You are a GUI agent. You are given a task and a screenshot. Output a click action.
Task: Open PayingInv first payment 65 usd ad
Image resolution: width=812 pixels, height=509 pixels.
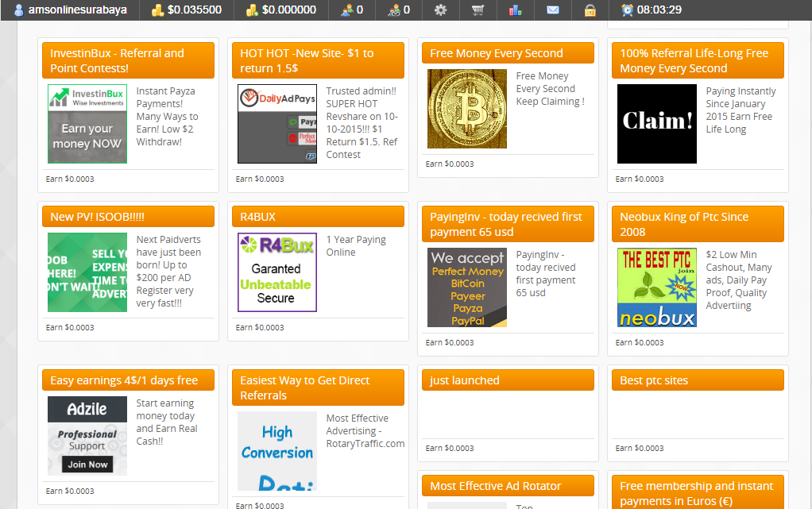(508, 224)
